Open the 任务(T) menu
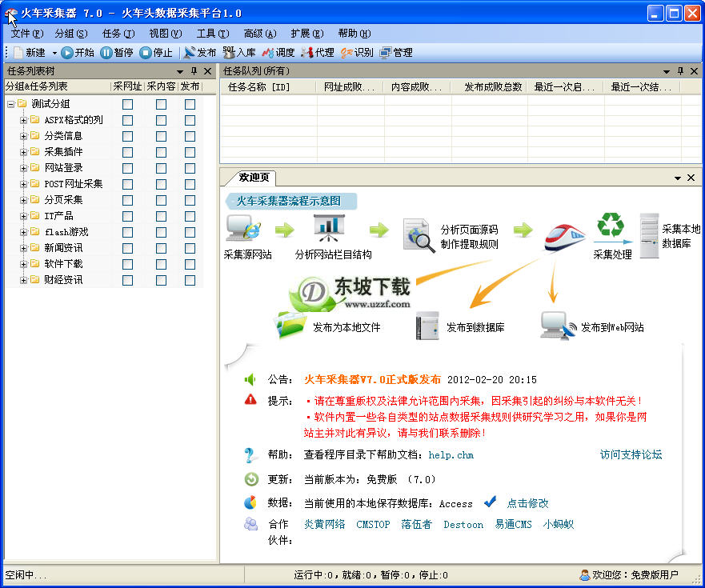The width and height of the screenshot is (705, 588). (x=118, y=34)
